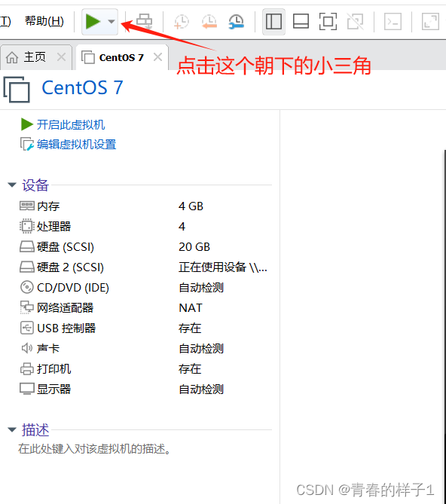Click the 显示器 monitor icon
446x504 pixels.
click(x=27, y=389)
